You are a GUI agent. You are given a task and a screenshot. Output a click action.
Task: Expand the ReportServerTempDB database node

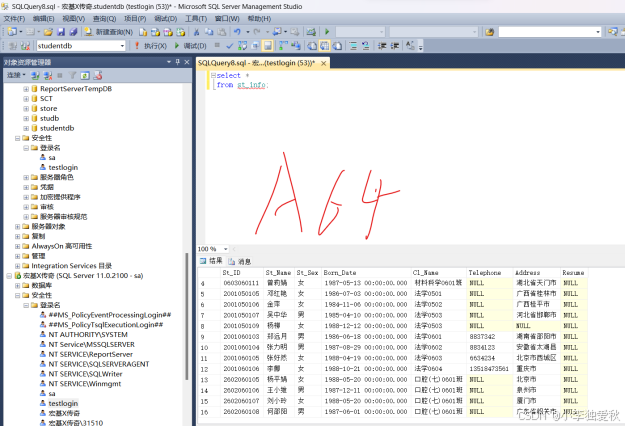click(x=26, y=89)
